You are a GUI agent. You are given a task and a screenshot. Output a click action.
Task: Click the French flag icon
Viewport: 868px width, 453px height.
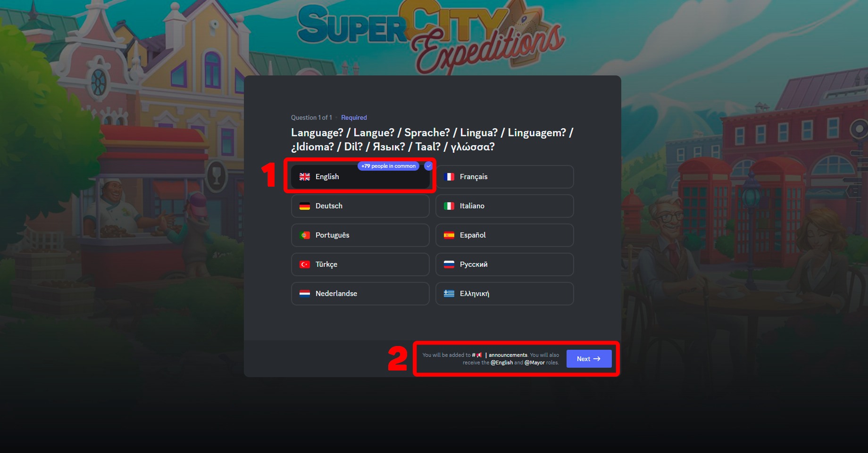[x=449, y=177]
